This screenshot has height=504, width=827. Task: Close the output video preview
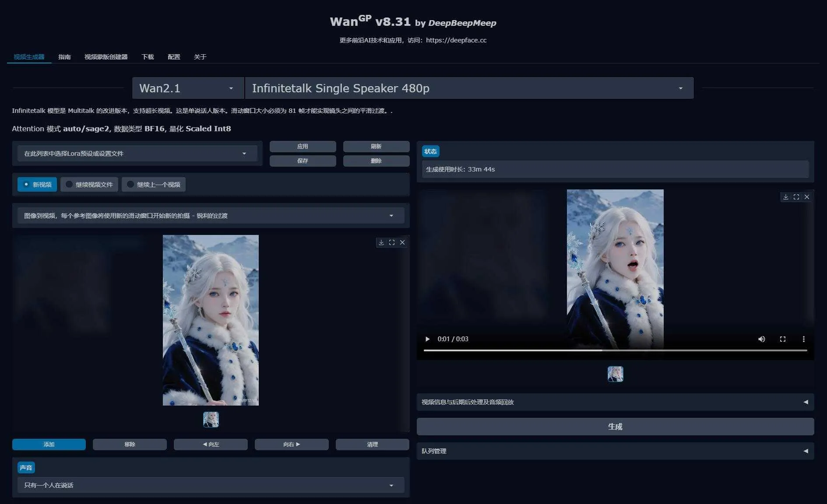(x=807, y=197)
